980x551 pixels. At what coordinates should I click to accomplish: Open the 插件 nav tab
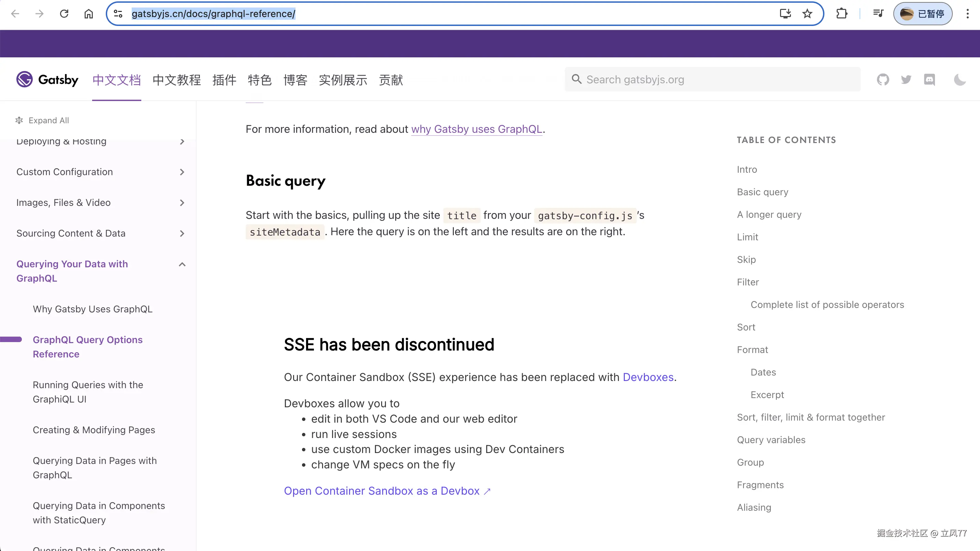pos(224,80)
